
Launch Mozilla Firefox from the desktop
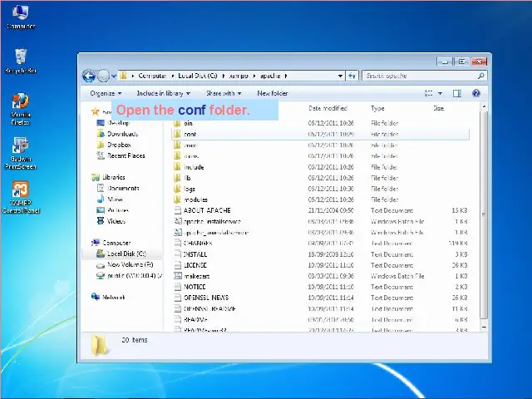[x=20, y=109]
